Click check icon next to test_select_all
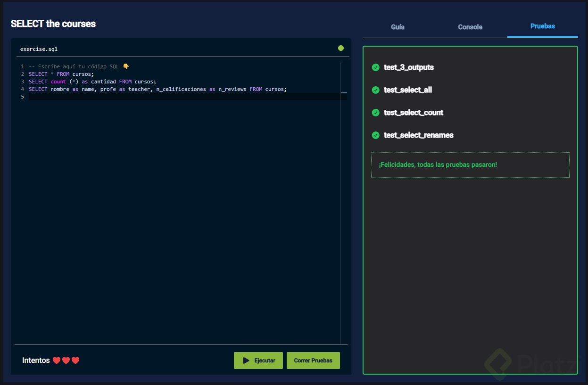Screen dimensions: 588x385 pyautogui.click(x=375, y=90)
